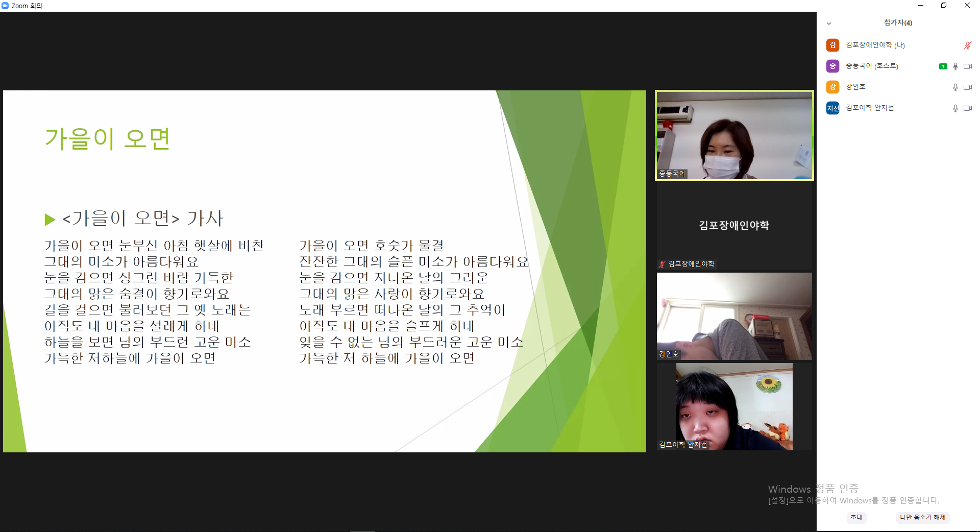Click the camera icon in the 중등국어 host row
The height and width of the screenshot is (532, 980).
(x=967, y=66)
